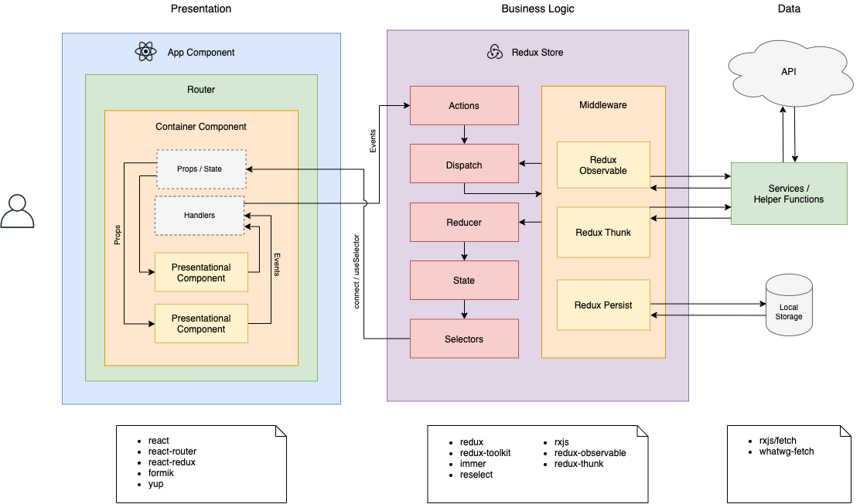860x504 pixels.
Task: Select the Actions box
Action: pyautogui.click(x=464, y=105)
